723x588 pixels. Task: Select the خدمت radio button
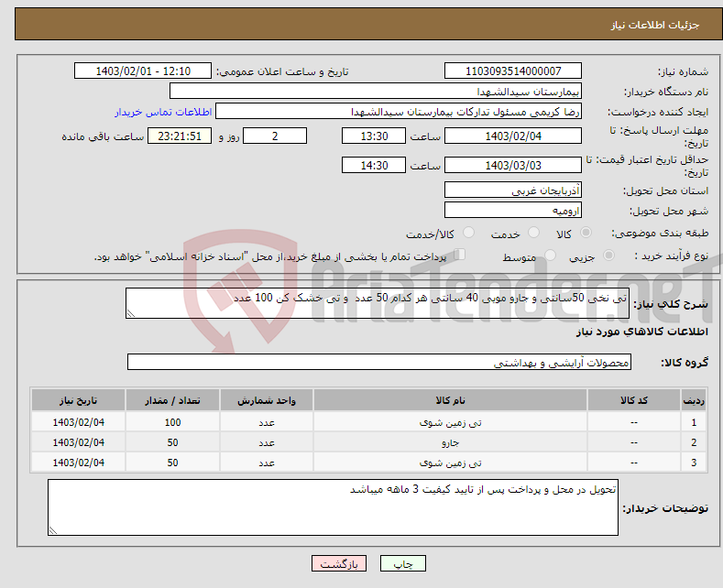tap(533, 233)
